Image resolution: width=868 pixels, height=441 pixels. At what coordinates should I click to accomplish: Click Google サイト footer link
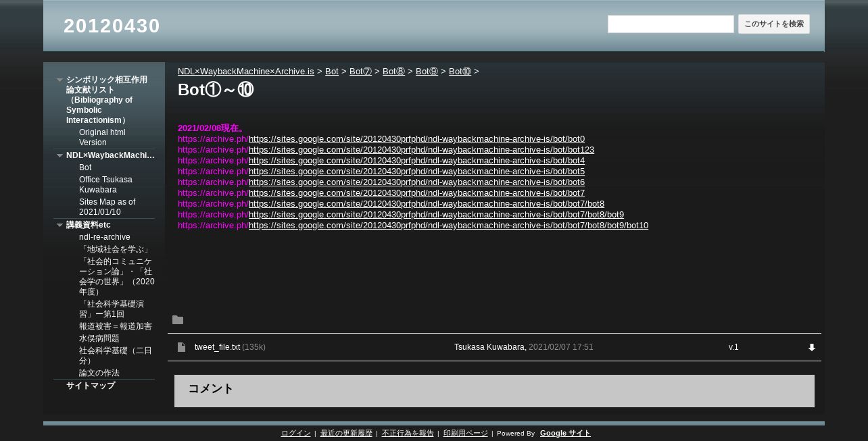tap(565, 434)
